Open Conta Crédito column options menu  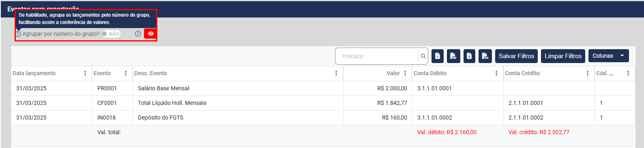pyautogui.click(x=588, y=73)
